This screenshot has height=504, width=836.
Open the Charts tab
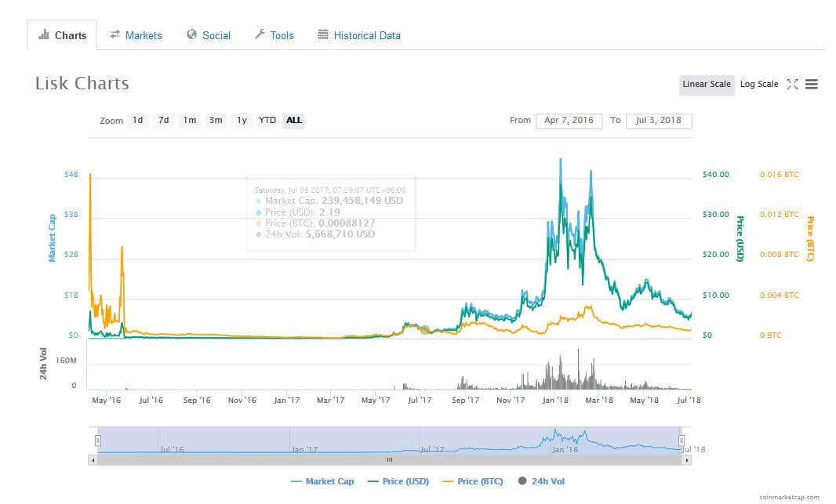[63, 35]
